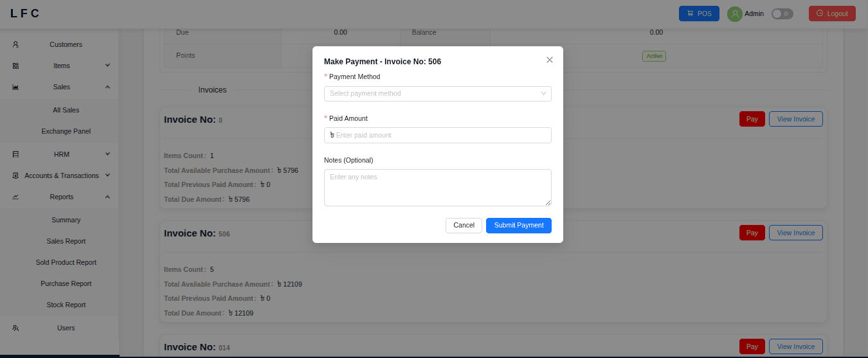Click the Notes text area
The image size is (868, 358).
(x=438, y=188)
